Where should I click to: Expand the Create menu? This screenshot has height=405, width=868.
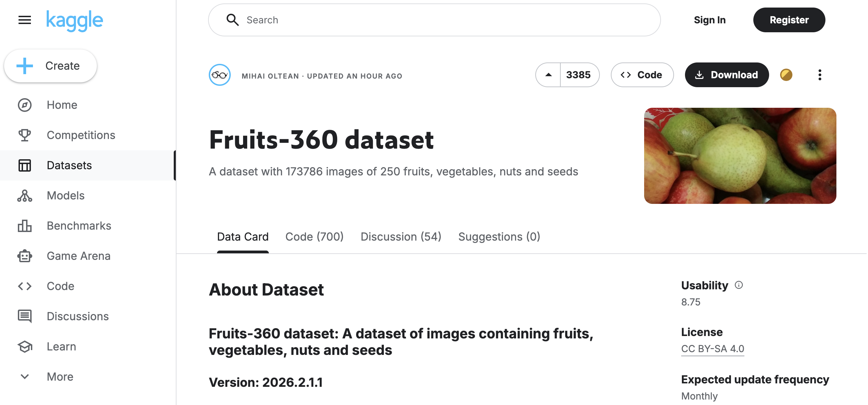pyautogui.click(x=50, y=66)
